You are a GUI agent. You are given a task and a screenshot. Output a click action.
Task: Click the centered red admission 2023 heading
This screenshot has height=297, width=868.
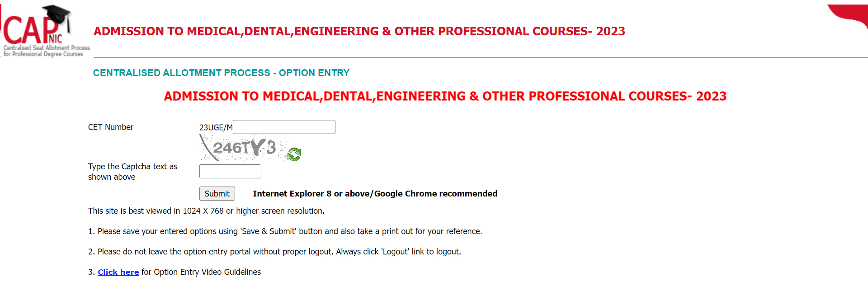coord(445,96)
